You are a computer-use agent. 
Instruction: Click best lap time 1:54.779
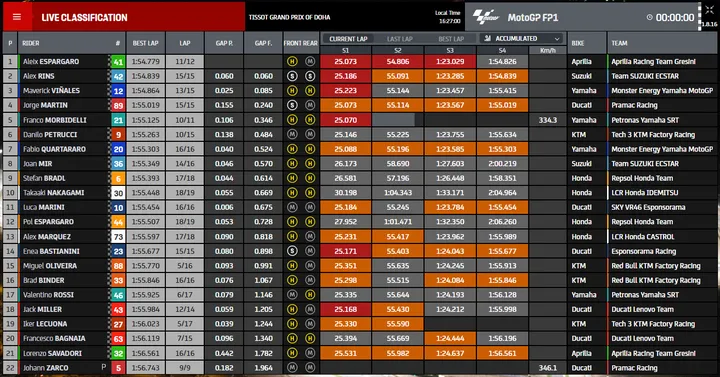point(146,62)
